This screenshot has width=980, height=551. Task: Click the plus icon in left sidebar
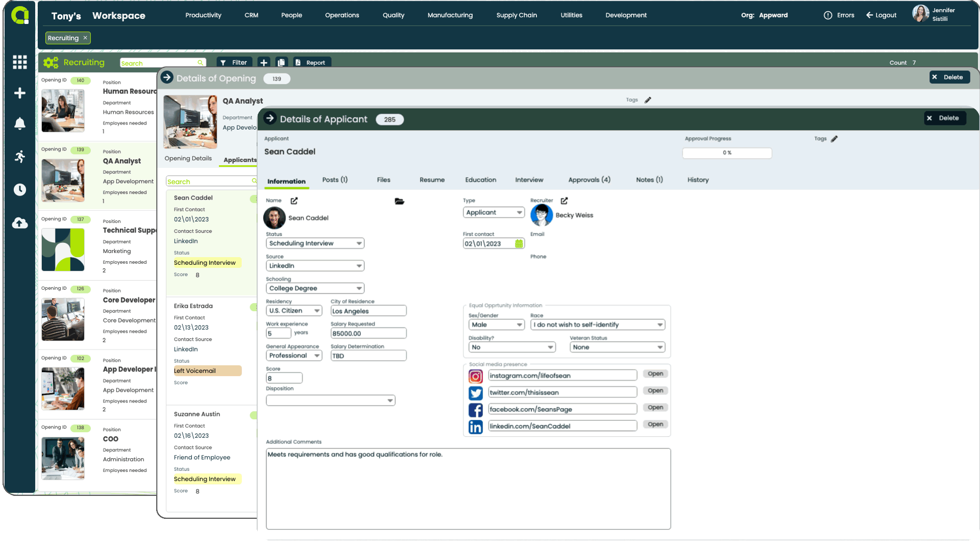(x=20, y=93)
